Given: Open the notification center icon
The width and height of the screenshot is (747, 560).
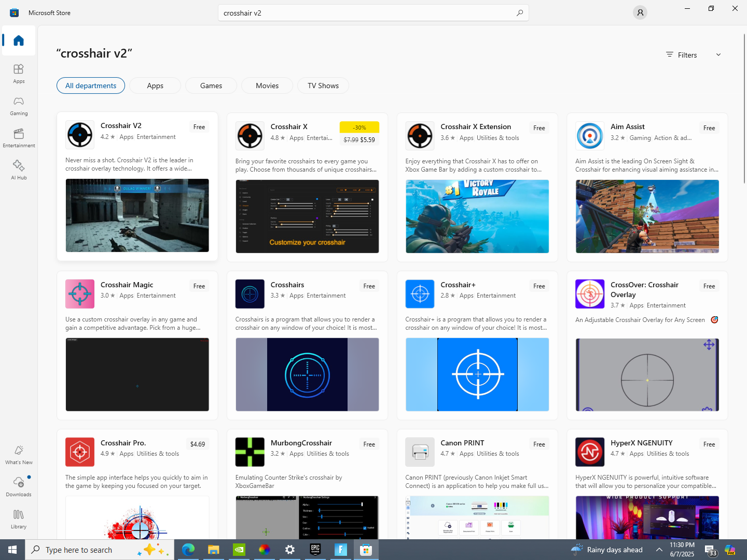Looking at the screenshot, I should [x=710, y=550].
